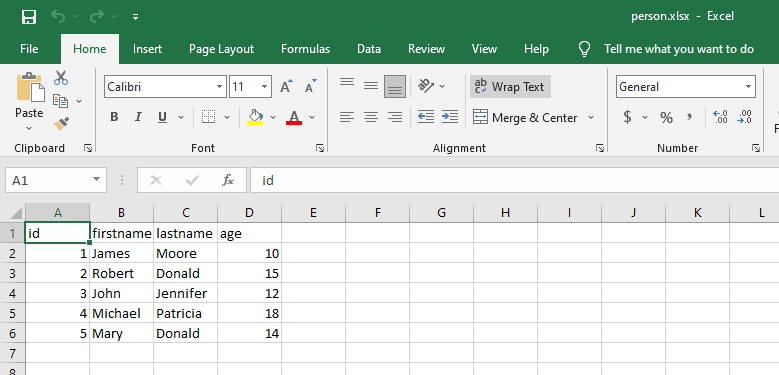Open Clipboard group dialog launcher
This screenshot has height=375, width=779.
(88, 148)
